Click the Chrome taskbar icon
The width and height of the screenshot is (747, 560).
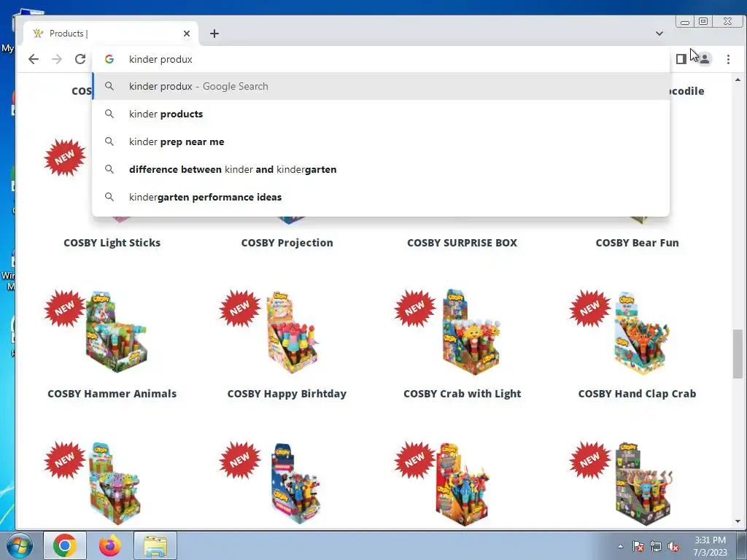click(x=65, y=545)
